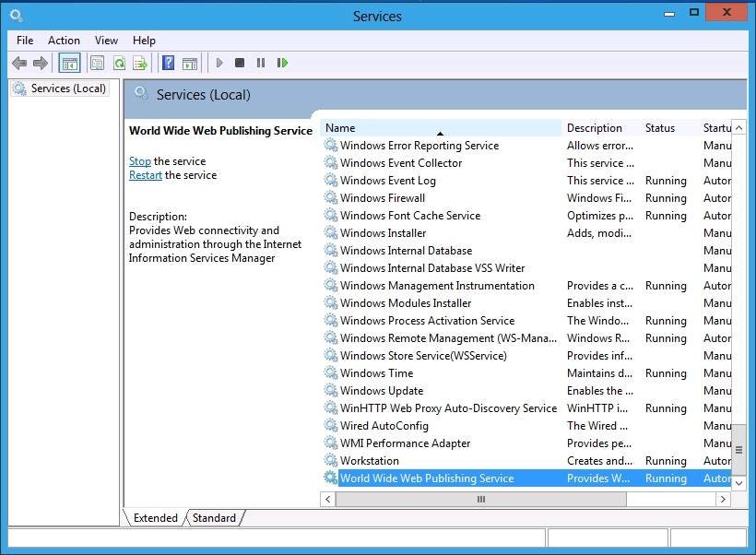
Task: Open the View menu
Action: [106, 41]
